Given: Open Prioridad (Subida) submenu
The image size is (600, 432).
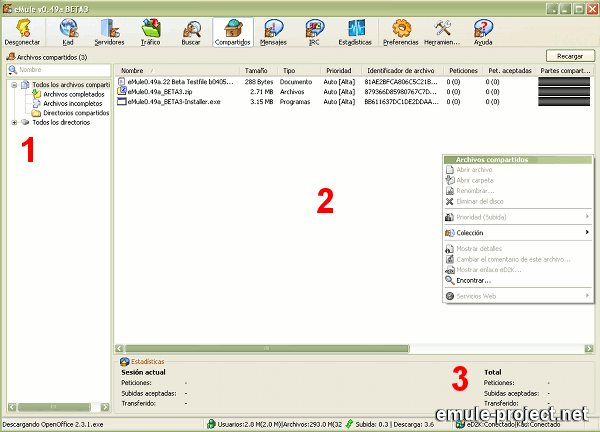Looking at the screenshot, I should coord(518,217).
